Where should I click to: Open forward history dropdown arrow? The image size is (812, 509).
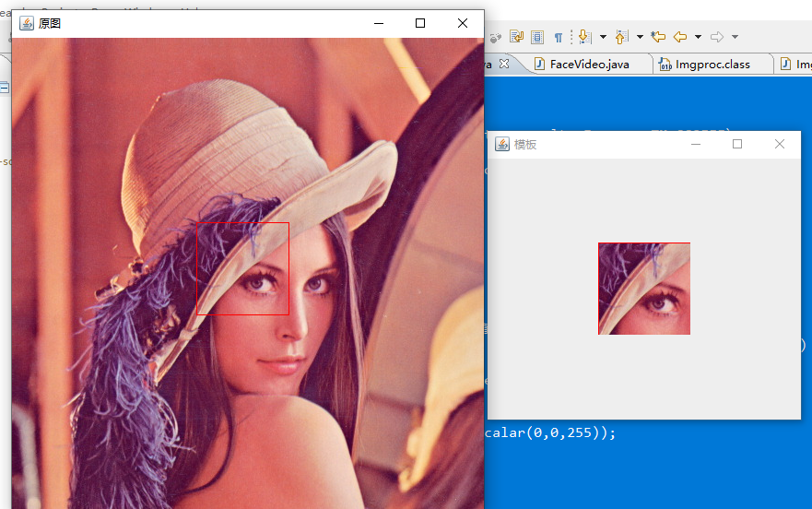(735, 37)
